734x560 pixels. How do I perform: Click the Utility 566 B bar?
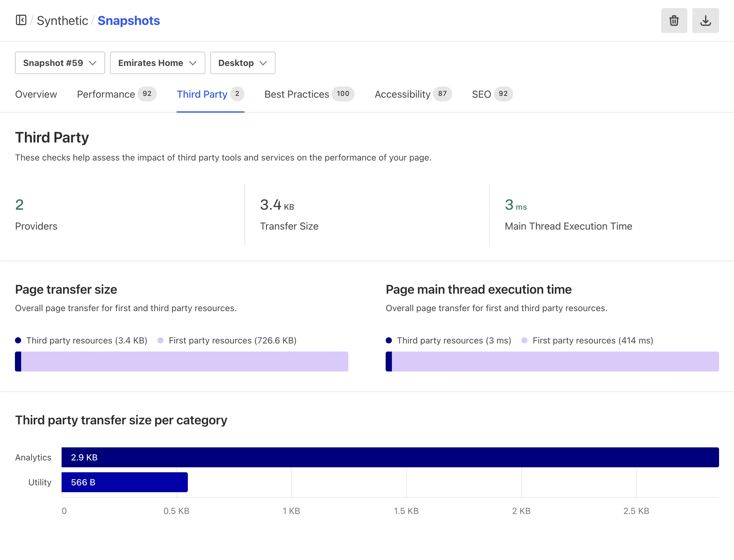(x=125, y=482)
